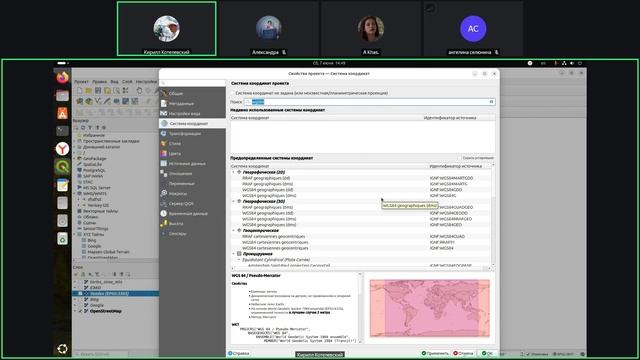The width and height of the screenshot is (640, 360).
Task: Click the New Project toolbar icon
Action: click(80, 91)
